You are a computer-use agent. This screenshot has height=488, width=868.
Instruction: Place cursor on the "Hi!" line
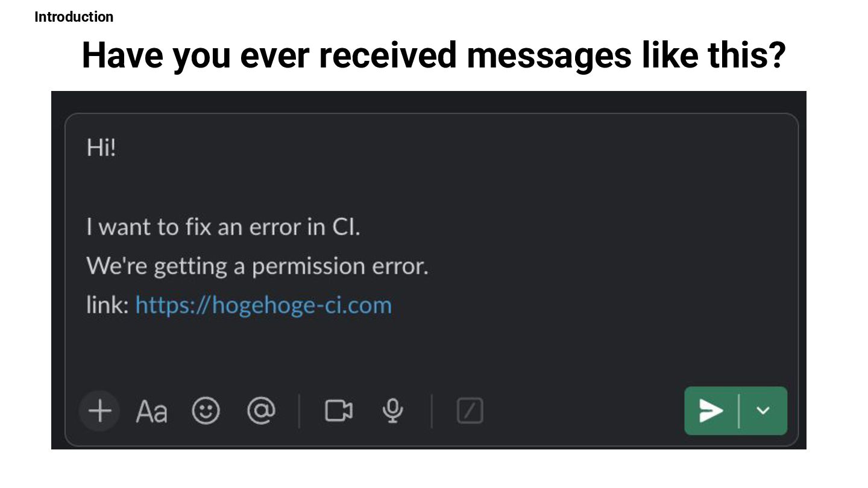[x=101, y=148]
